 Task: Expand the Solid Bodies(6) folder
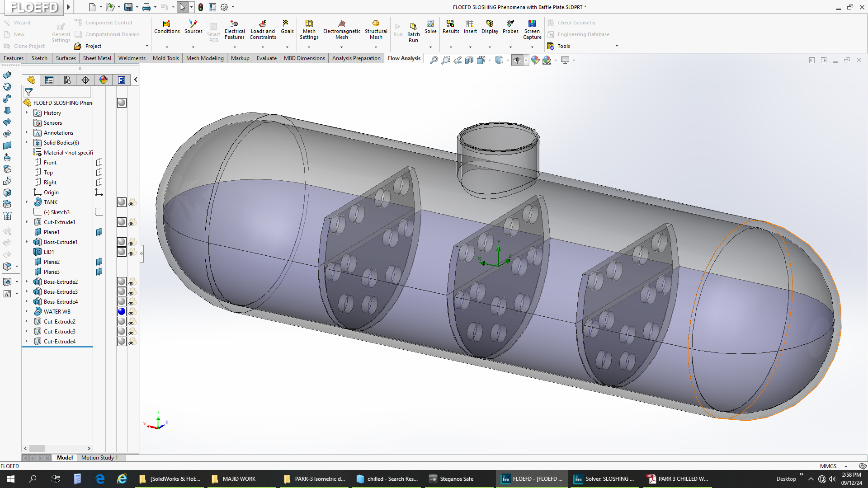(27, 143)
